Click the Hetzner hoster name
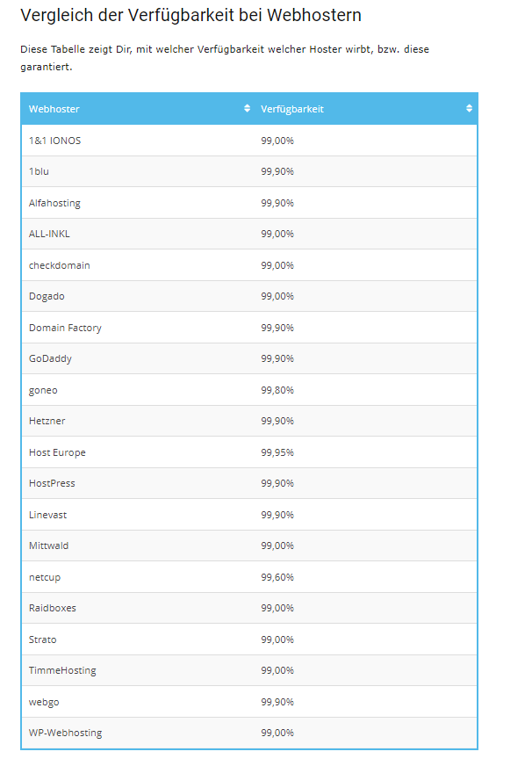 point(47,421)
